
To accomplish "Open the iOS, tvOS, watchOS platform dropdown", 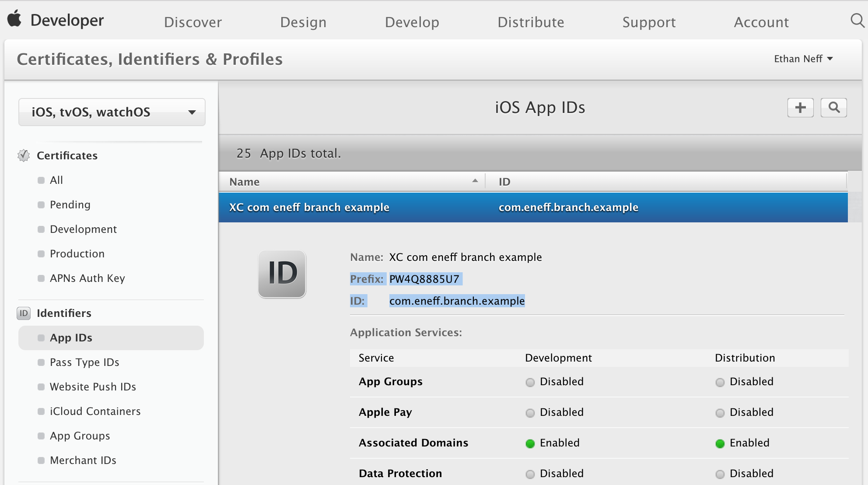I will coord(112,112).
